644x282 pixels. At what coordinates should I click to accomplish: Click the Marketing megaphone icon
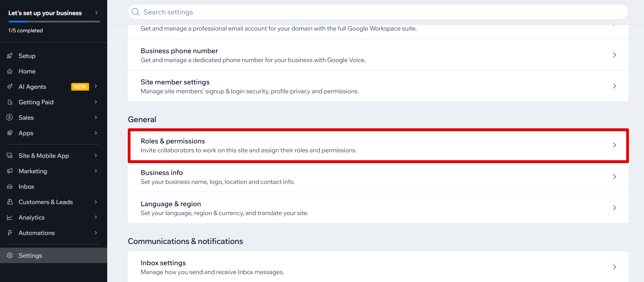[10, 171]
